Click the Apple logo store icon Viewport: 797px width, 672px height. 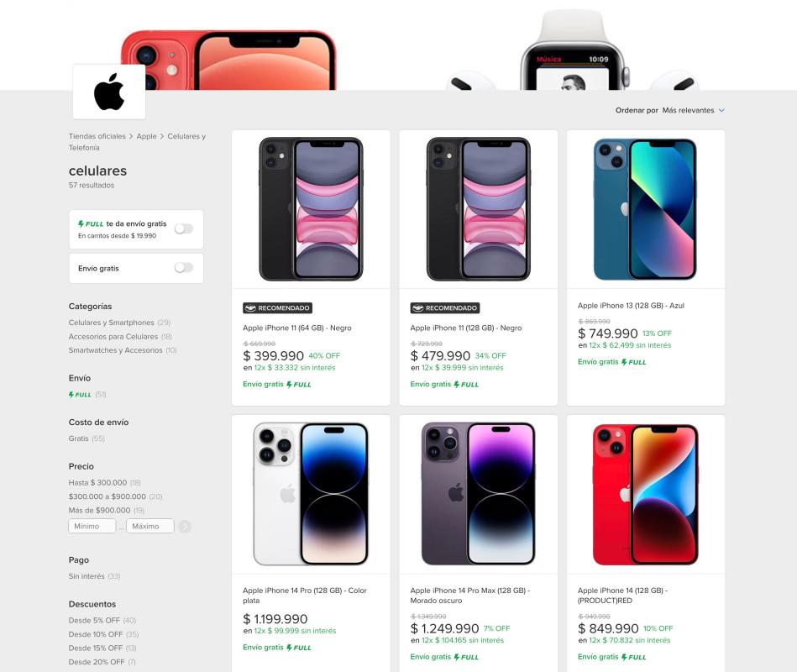click(109, 92)
